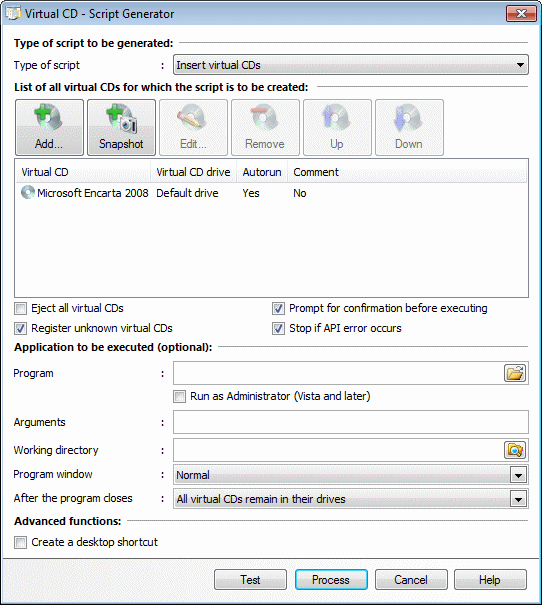Open the Program browse folder icon
Image resolution: width=542 pixels, height=605 pixels.
(x=515, y=373)
